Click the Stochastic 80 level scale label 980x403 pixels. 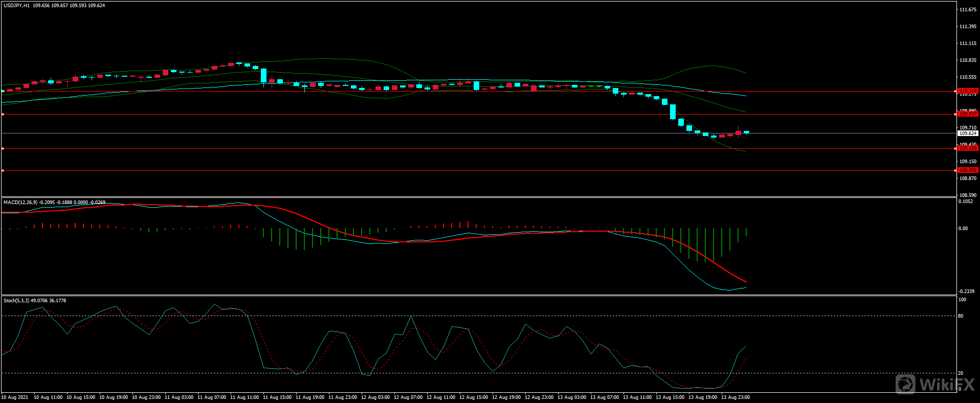[x=961, y=316]
